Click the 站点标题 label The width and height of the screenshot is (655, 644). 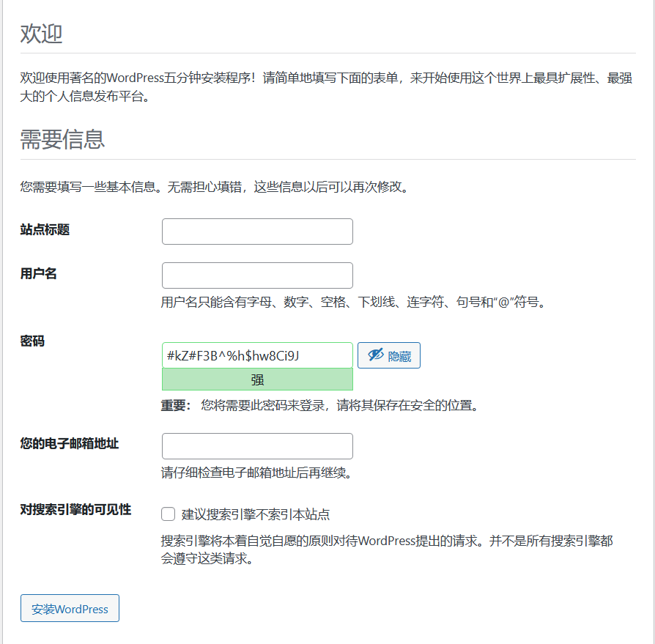(45, 230)
